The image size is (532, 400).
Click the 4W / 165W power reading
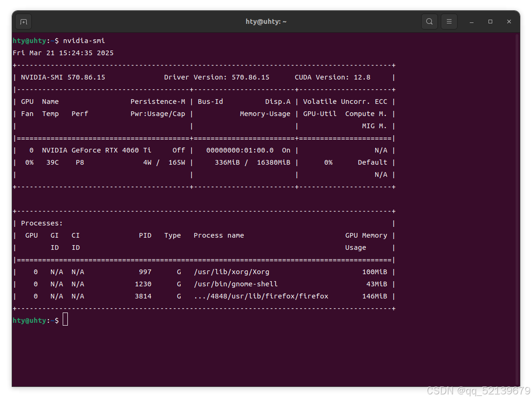pyautogui.click(x=163, y=162)
